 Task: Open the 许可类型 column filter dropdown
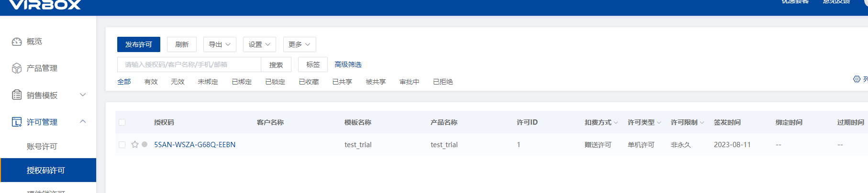(659, 123)
